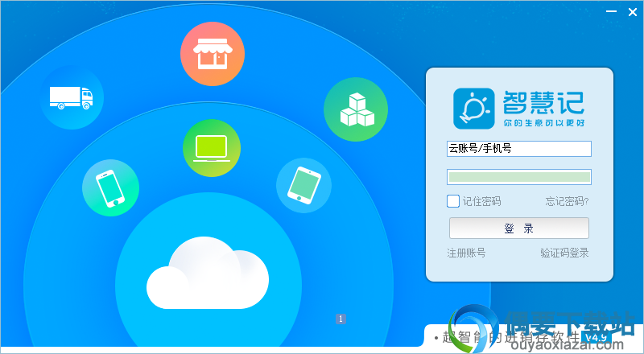Click the tablet device icon
Viewport: 644px width, 354px height.
tap(304, 185)
